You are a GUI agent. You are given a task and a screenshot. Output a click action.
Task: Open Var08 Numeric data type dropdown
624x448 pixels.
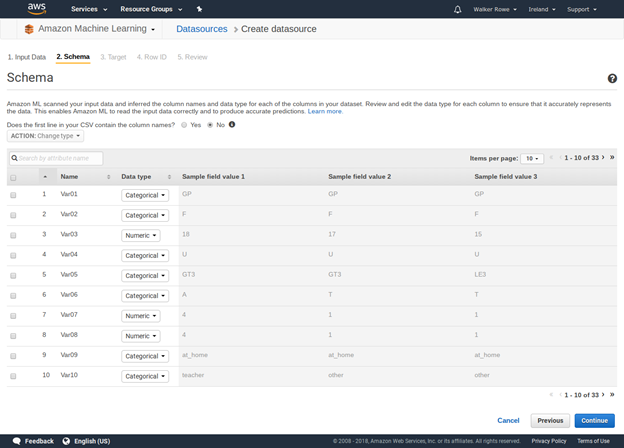point(141,336)
